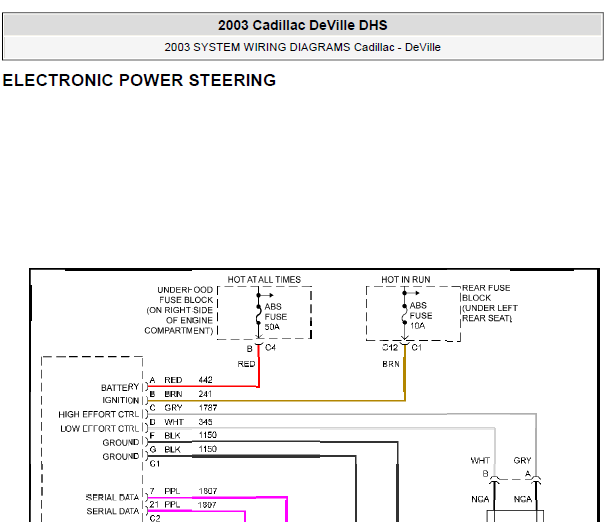Click the HIGH EFFORT CTRL label
The height and width of the screenshot is (522, 605).
click(98, 414)
